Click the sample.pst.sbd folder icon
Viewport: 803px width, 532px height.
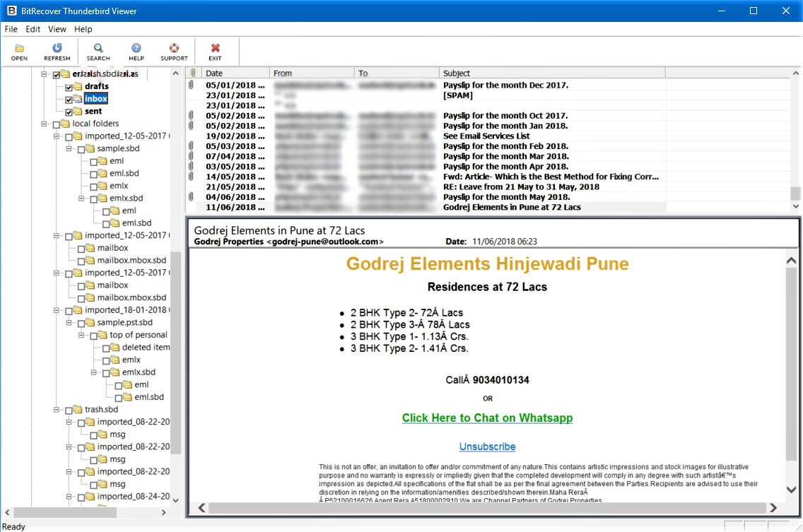pyautogui.click(x=90, y=323)
